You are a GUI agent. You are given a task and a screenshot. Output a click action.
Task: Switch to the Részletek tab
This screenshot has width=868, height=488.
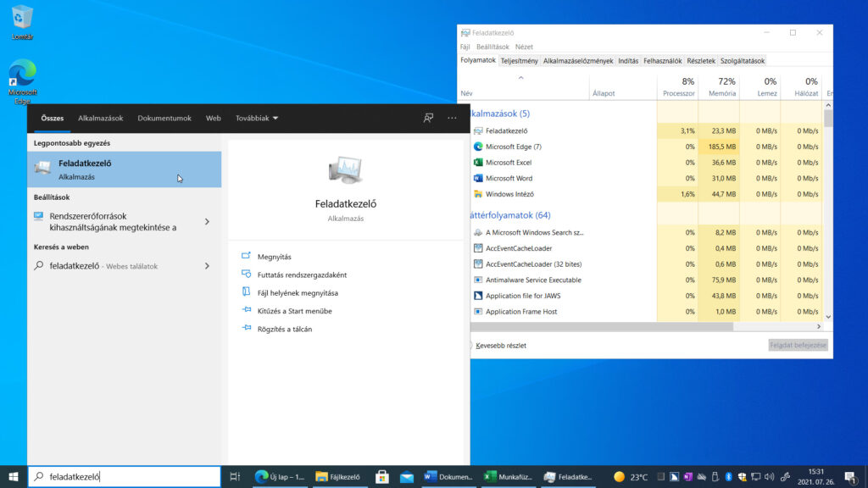pyautogui.click(x=701, y=61)
